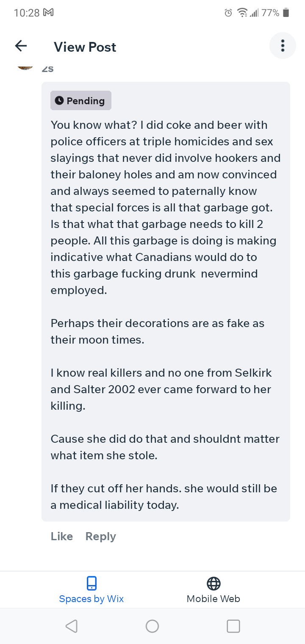Open the three-dot more options menu
Screen dimensions: 305x644
click(x=283, y=46)
